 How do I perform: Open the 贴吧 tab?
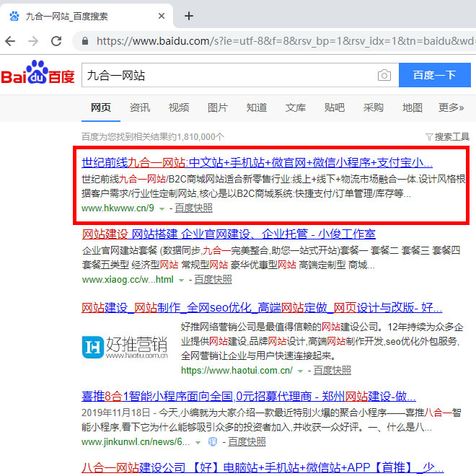click(x=334, y=107)
